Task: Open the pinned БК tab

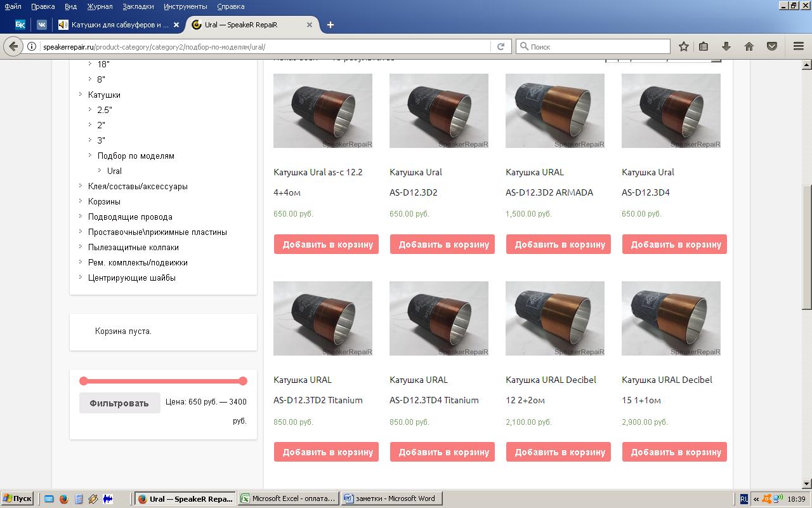Action: [20, 25]
